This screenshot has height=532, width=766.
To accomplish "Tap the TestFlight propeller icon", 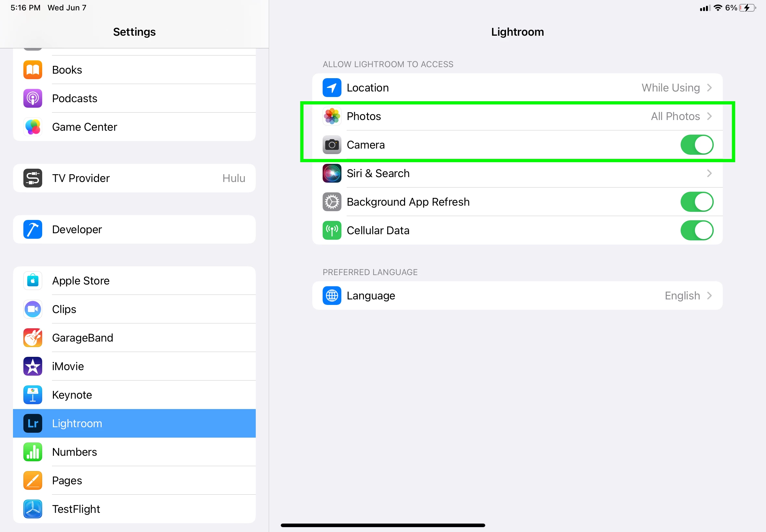I will 33,509.
